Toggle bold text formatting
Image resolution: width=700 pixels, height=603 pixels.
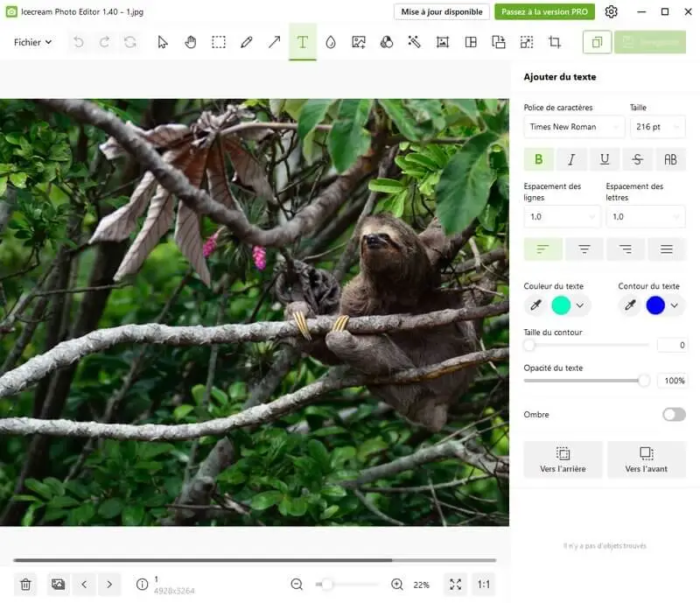[x=539, y=159]
